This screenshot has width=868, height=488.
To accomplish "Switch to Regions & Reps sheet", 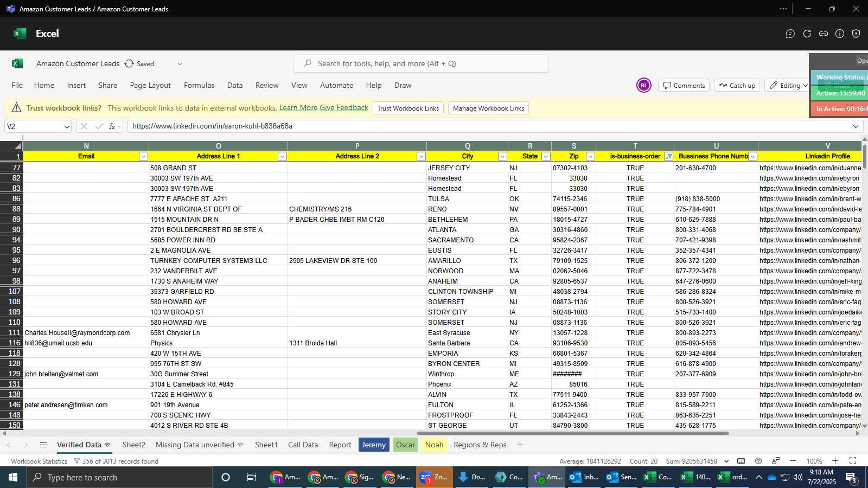I will 480,445.
